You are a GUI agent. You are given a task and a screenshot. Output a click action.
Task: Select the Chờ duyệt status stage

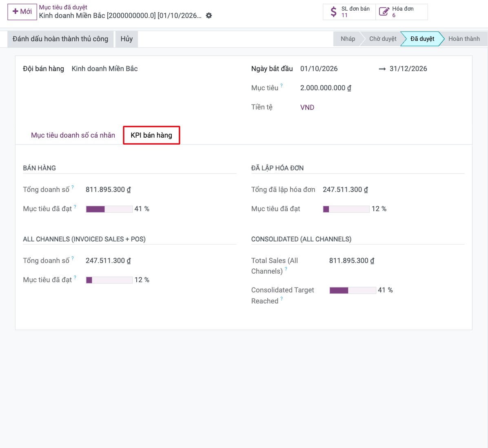[382, 39]
